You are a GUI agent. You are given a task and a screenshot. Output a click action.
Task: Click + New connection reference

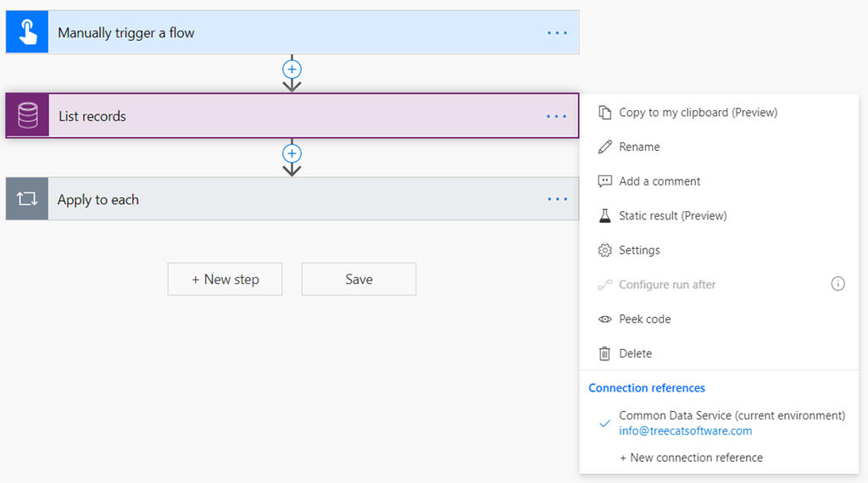691,458
